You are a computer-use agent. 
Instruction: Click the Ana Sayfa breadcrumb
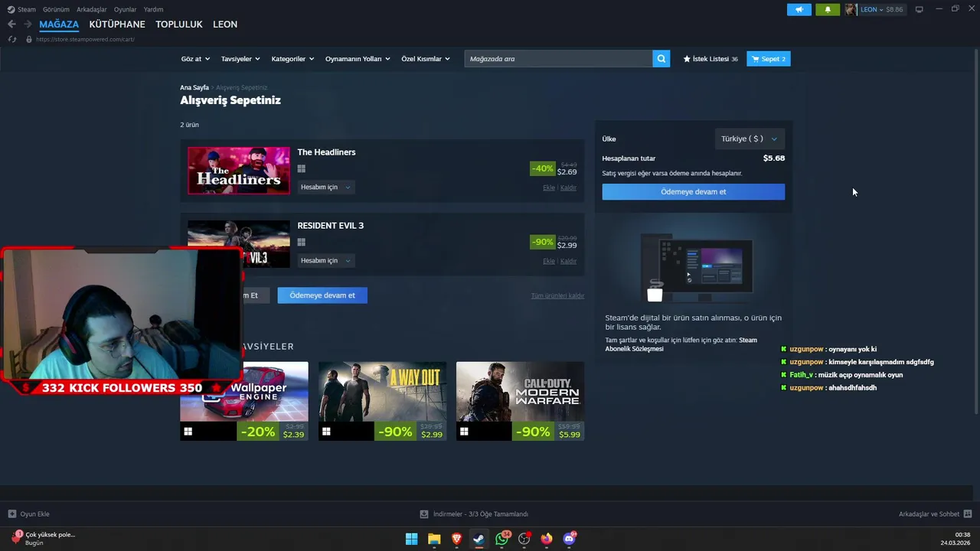point(194,88)
